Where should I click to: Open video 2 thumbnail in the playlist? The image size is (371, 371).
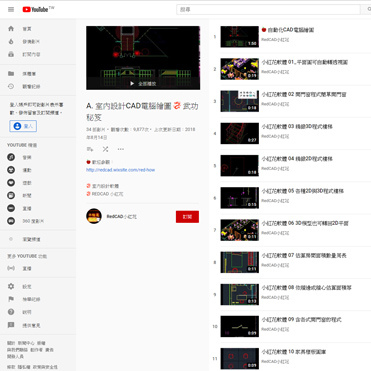tap(239, 69)
